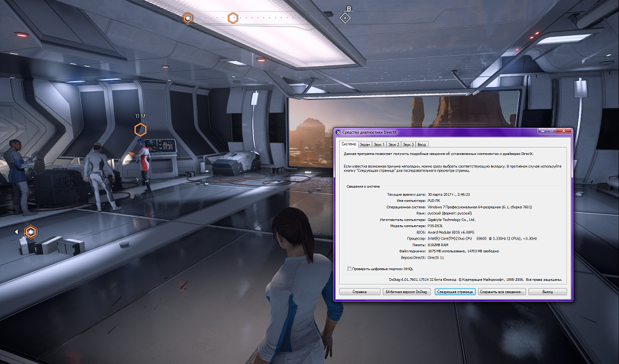This screenshot has height=364, width=619.
Task: Click Сохранить все сведения button
Action: pyautogui.click(x=502, y=292)
